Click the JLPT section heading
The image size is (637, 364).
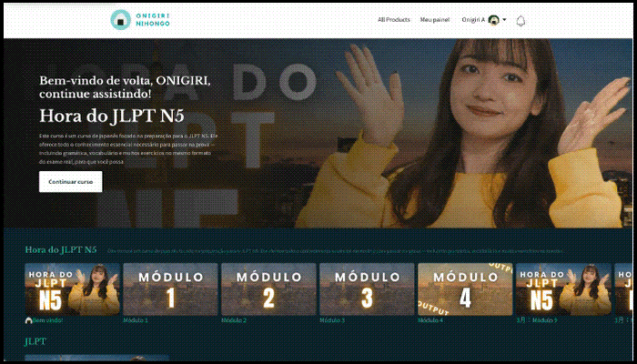click(x=35, y=341)
